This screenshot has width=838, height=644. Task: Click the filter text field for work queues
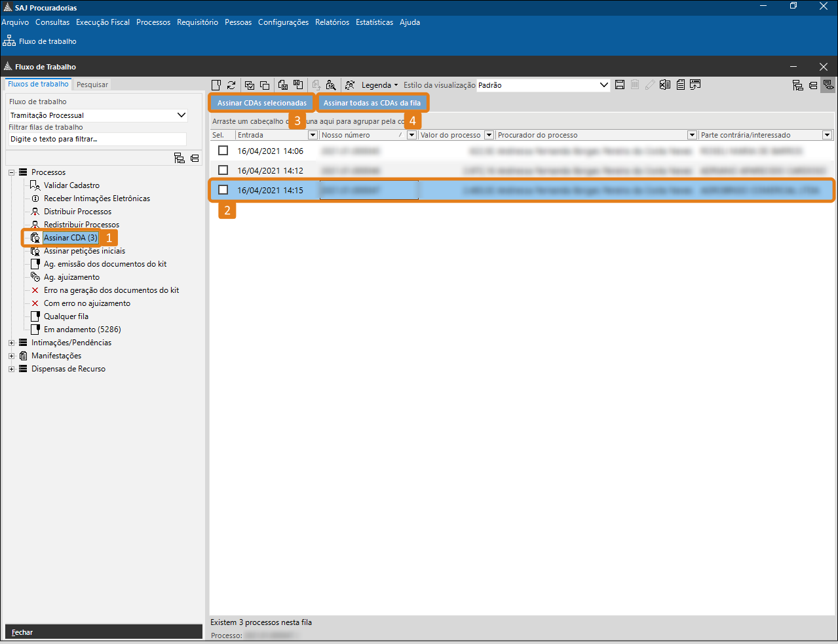(97, 139)
